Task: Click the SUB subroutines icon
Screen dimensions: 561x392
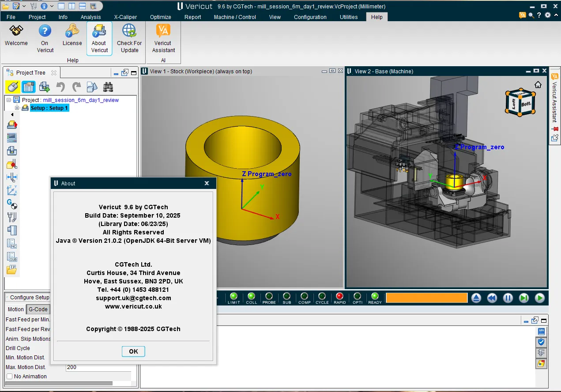Action: tap(12, 256)
